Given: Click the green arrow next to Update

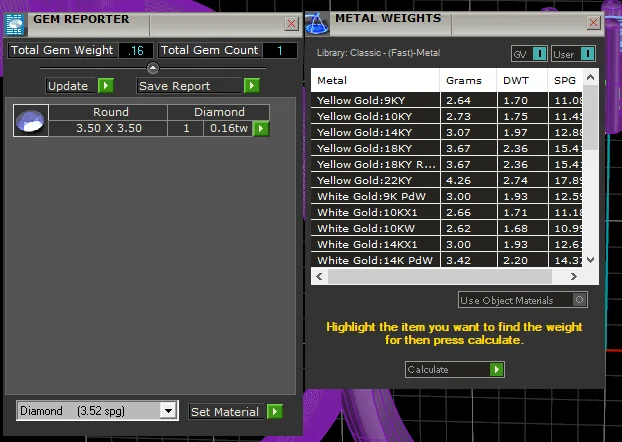Looking at the screenshot, I should [106, 85].
